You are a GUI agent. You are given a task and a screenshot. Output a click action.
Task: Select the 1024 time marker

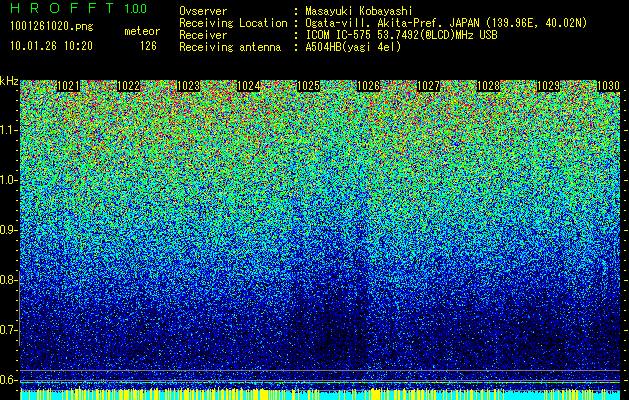(248, 86)
